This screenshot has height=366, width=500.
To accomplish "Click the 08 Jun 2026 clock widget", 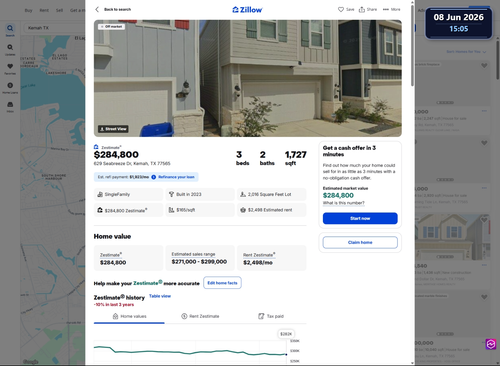I will [459, 23].
